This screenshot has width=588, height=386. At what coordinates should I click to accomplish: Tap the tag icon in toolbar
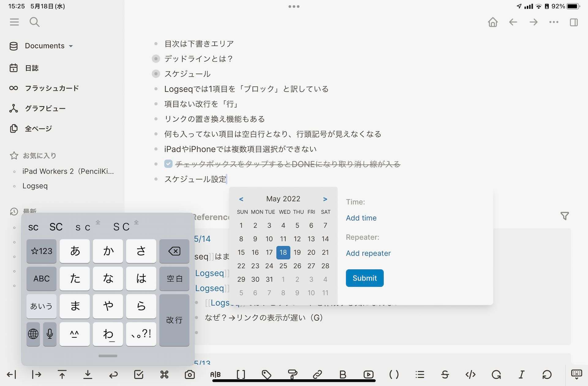point(266,374)
